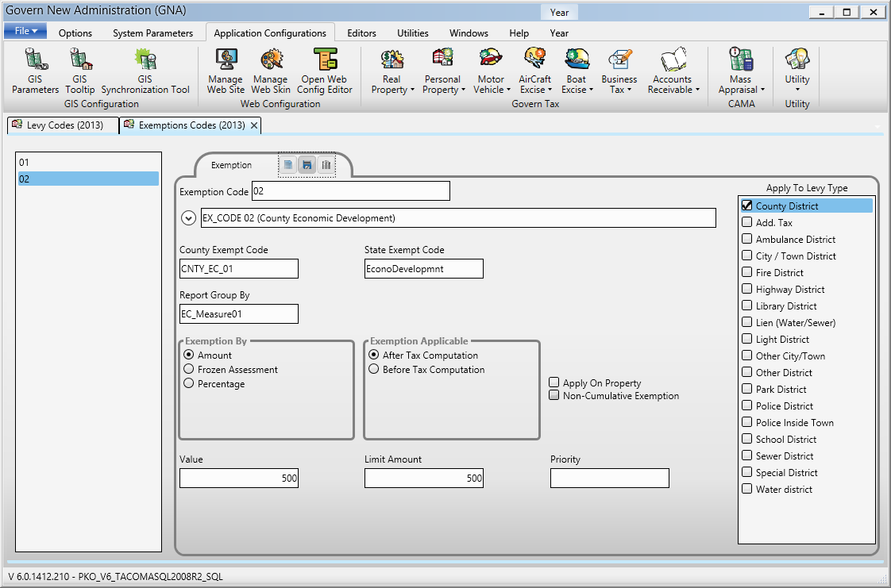Viewport: 891px width, 588px height.
Task: Check the School District levy type
Action: 746,439
